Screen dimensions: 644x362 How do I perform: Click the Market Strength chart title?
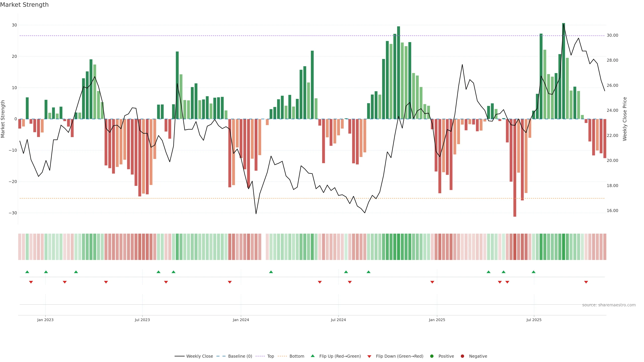24,5
